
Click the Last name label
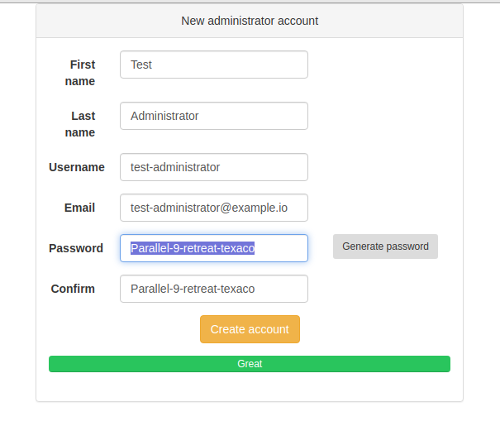80,124
